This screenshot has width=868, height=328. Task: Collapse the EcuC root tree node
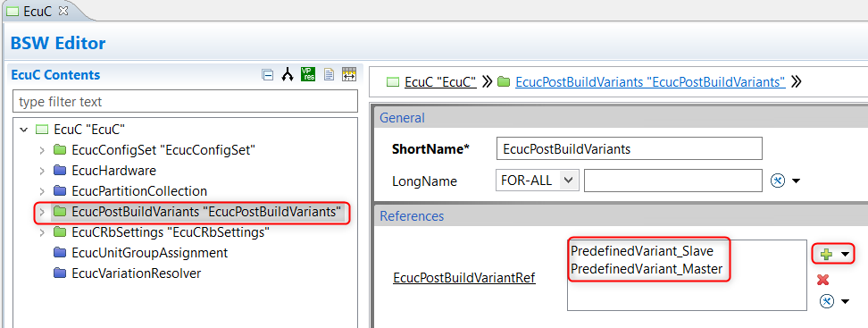(24, 130)
